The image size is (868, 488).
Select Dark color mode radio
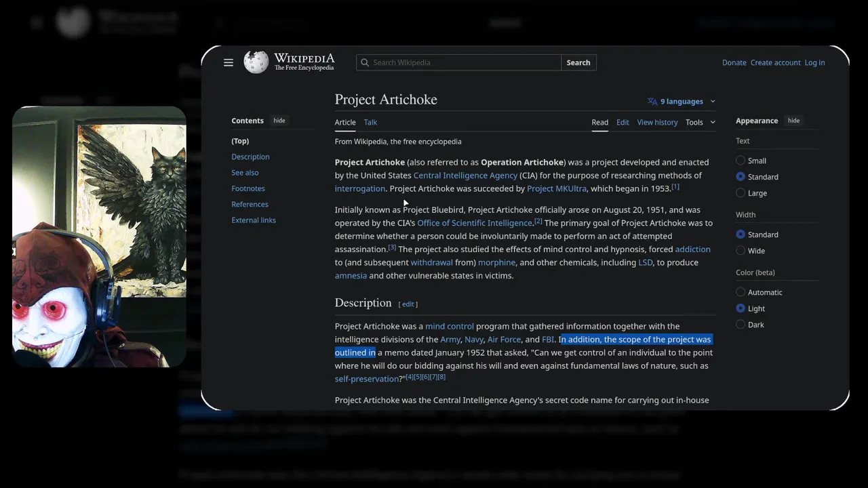point(741,325)
